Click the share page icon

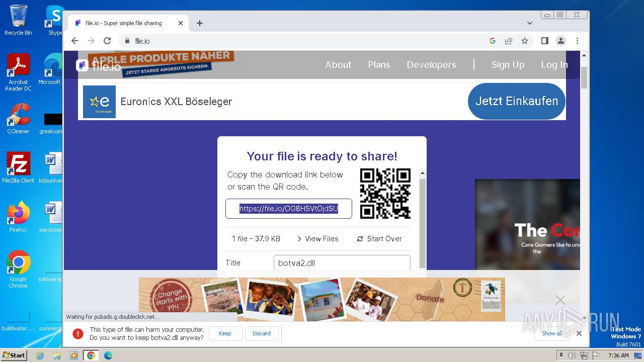tap(509, 41)
